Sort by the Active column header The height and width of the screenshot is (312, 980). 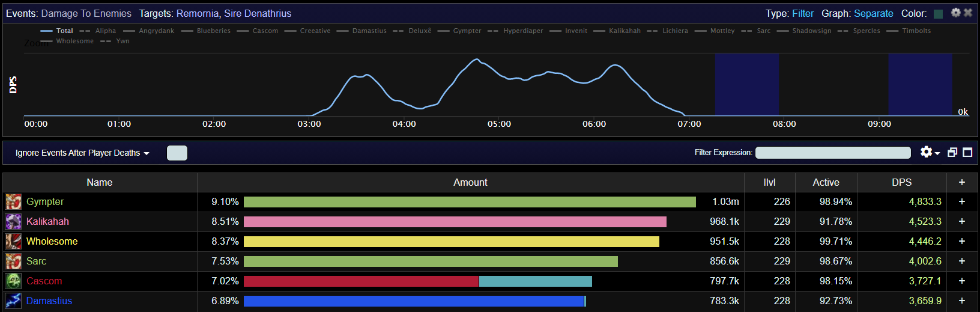[x=826, y=182]
